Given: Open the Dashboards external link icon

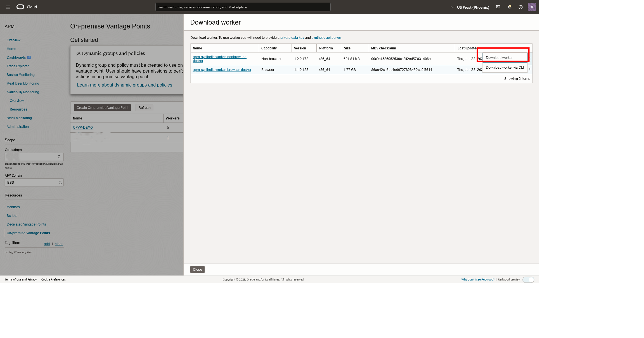Looking at the screenshot, I should coord(29,57).
